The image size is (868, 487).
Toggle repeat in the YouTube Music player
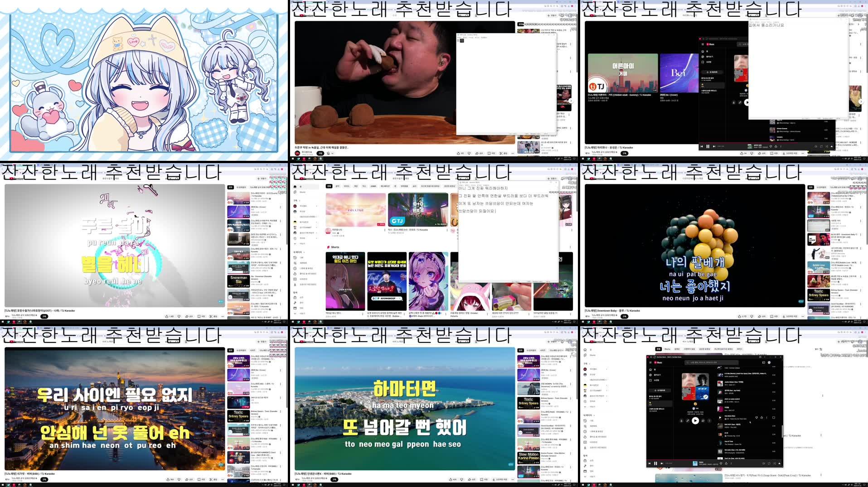pyautogui.click(x=769, y=463)
